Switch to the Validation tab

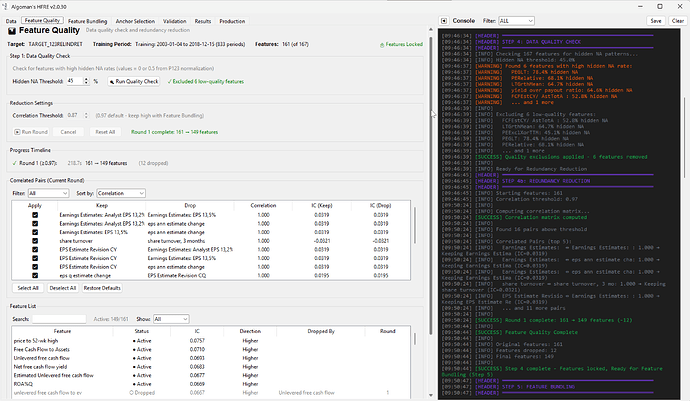(175, 21)
